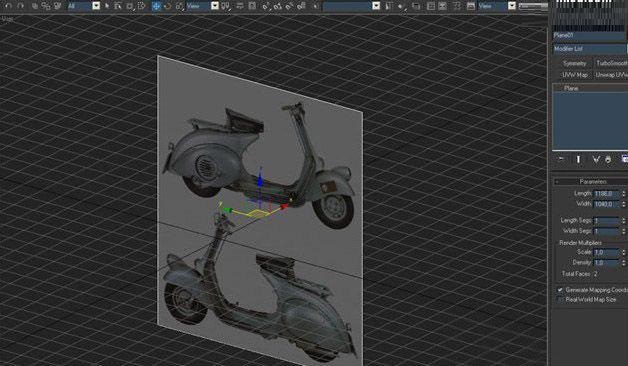Image resolution: width=628 pixels, height=366 pixels.
Task: Click the Unwrap UVW modifier button
Action: pyautogui.click(x=610, y=75)
